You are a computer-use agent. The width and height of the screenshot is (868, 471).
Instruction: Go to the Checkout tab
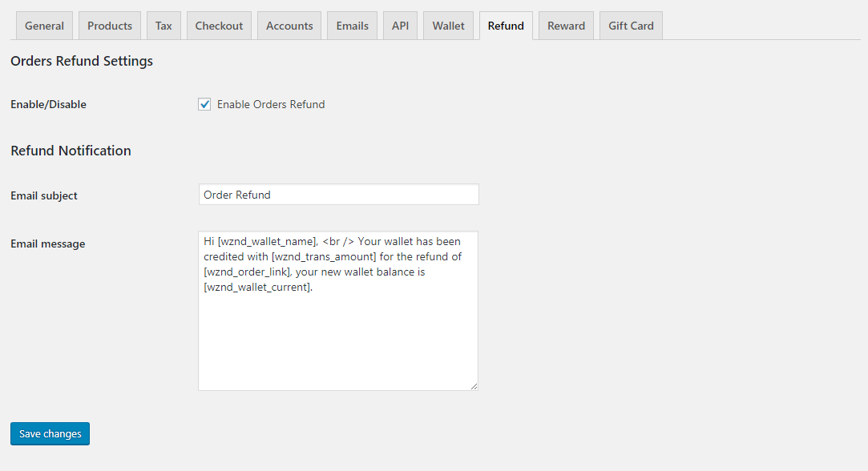tap(219, 26)
